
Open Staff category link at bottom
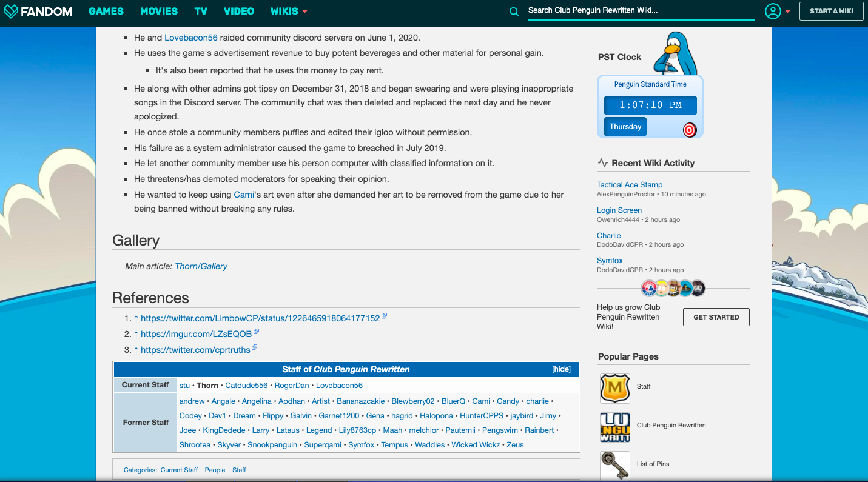point(239,470)
